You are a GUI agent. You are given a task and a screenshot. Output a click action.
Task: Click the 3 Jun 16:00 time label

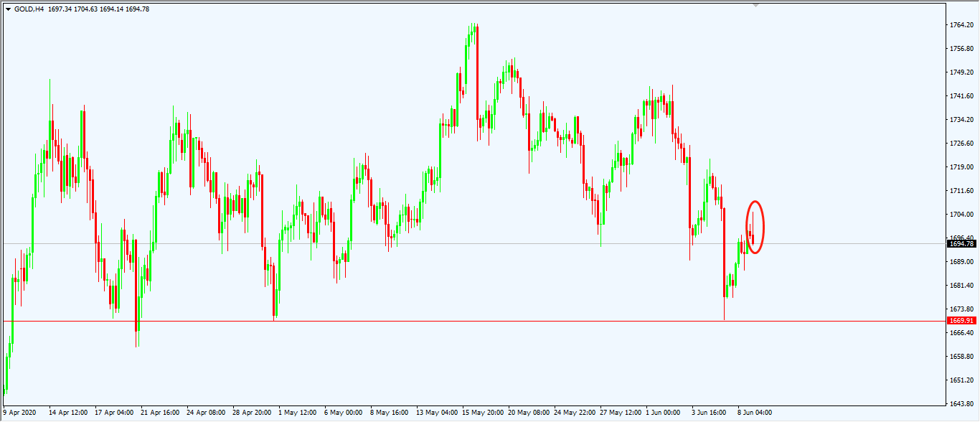708,413
